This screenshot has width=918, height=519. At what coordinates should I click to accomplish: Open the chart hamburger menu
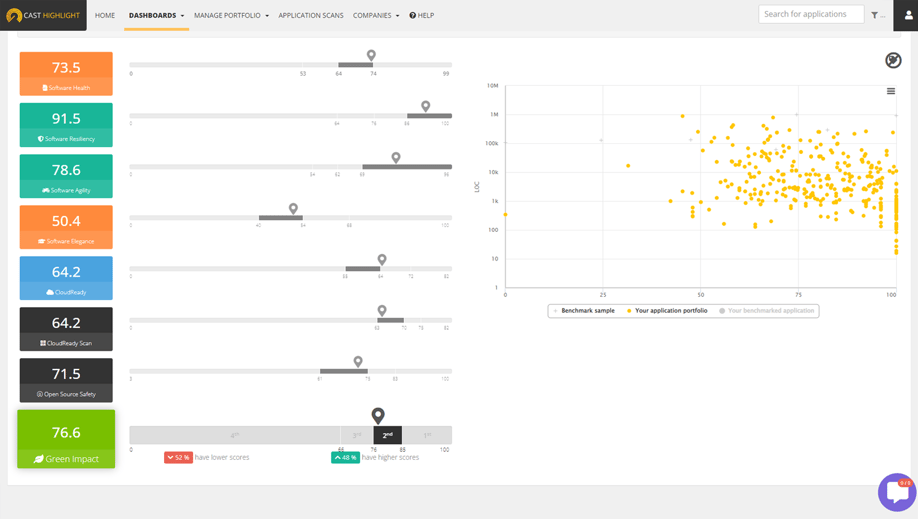click(x=890, y=91)
